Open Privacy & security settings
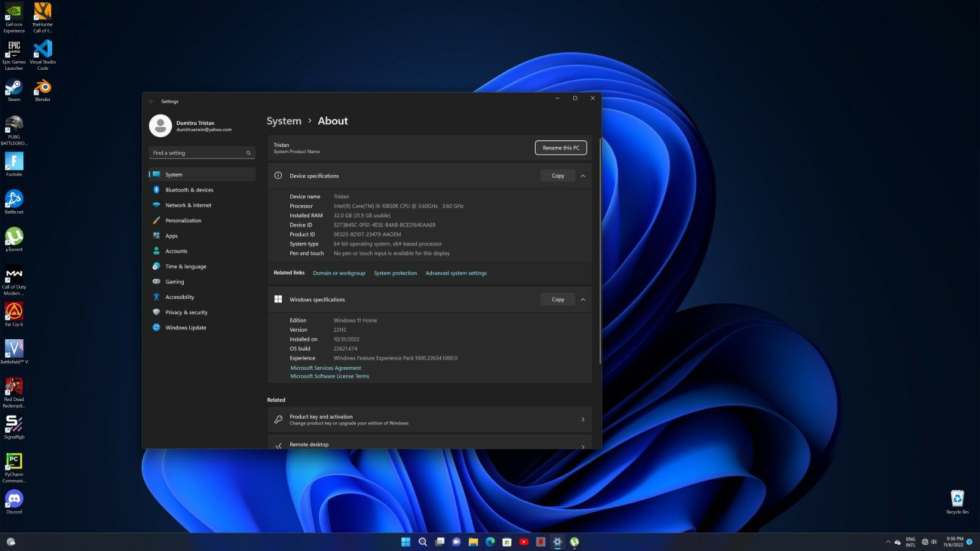 (x=202, y=312)
